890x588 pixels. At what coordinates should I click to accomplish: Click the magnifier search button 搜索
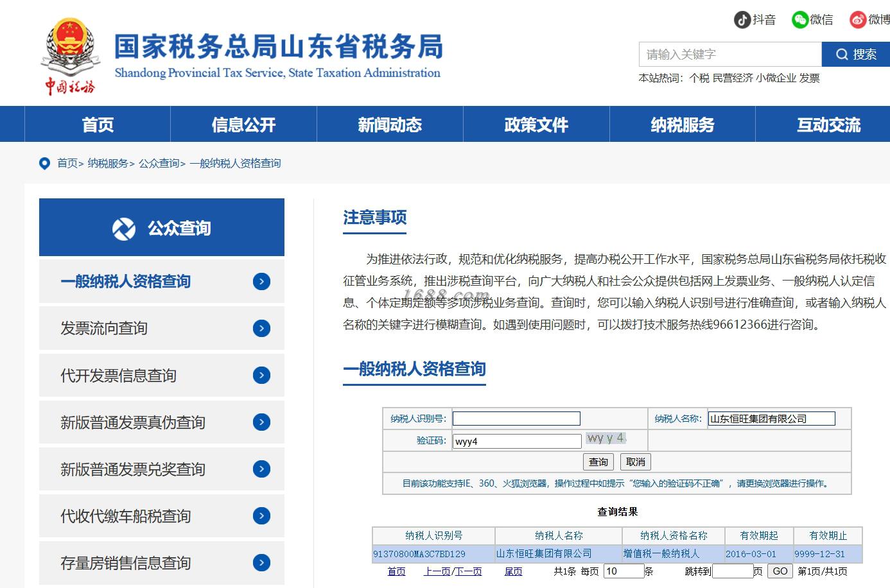click(x=856, y=55)
